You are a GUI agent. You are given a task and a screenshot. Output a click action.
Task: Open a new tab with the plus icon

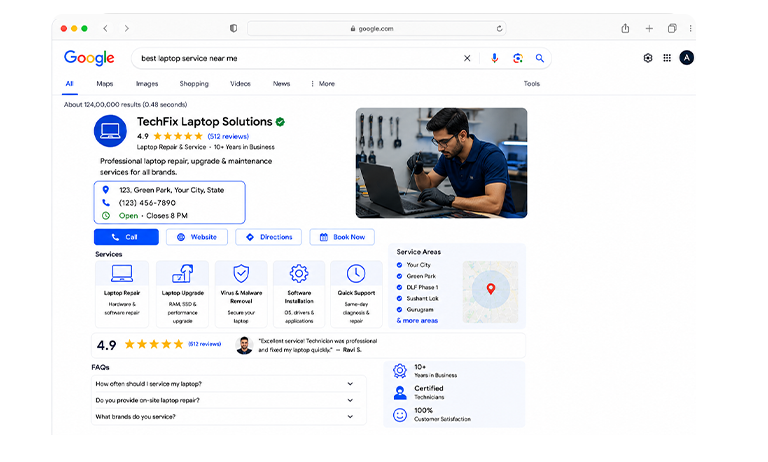pyautogui.click(x=649, y=28)
